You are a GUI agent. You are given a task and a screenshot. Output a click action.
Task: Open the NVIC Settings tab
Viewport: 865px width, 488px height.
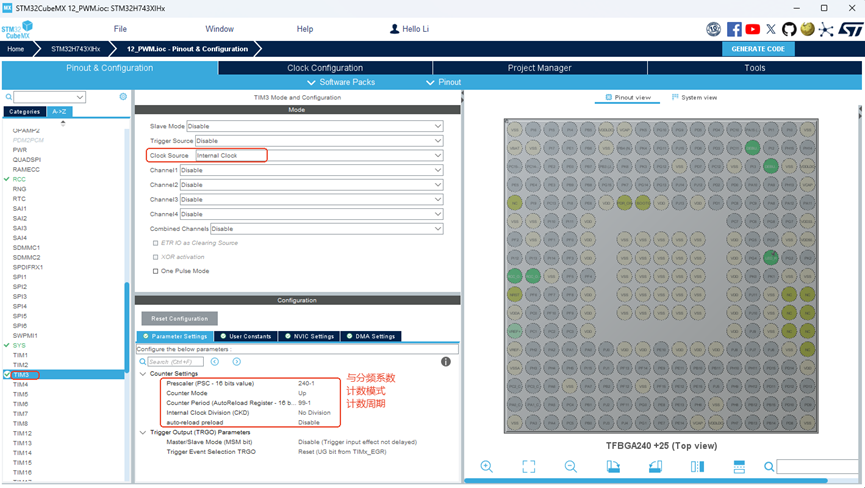(x=309, y=336)
